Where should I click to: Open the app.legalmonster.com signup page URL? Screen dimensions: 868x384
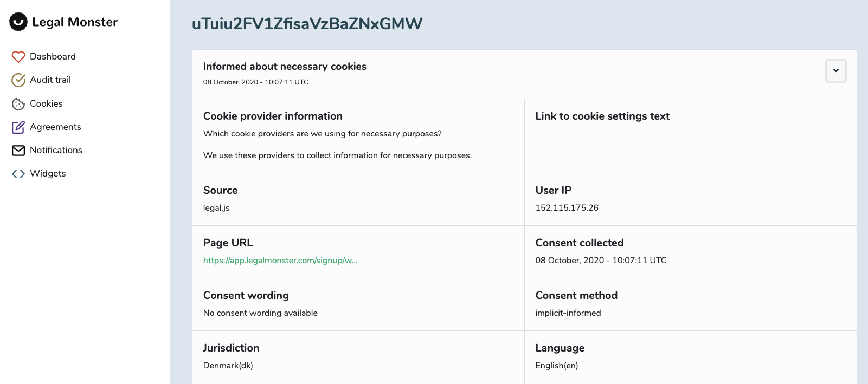coord(280,261)
